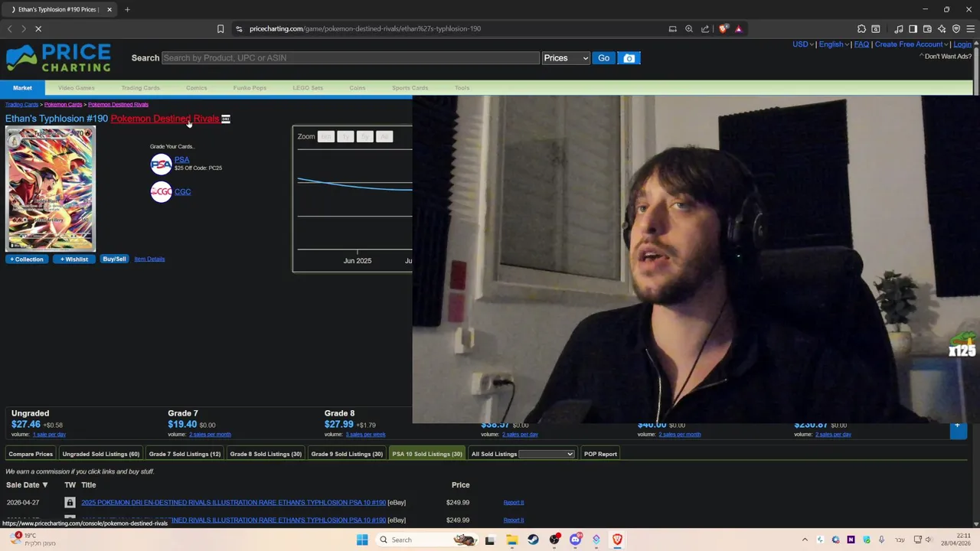Open File Explorer from the taskbar
Image resolution: width=980 pixels, height=551 pixels.
pos(511,540)
